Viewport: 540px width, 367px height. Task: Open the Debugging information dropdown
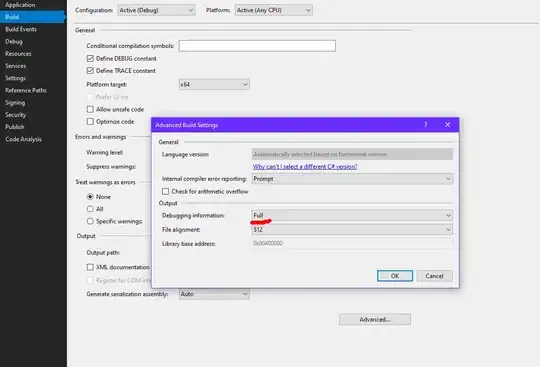[x=352, y=216]
